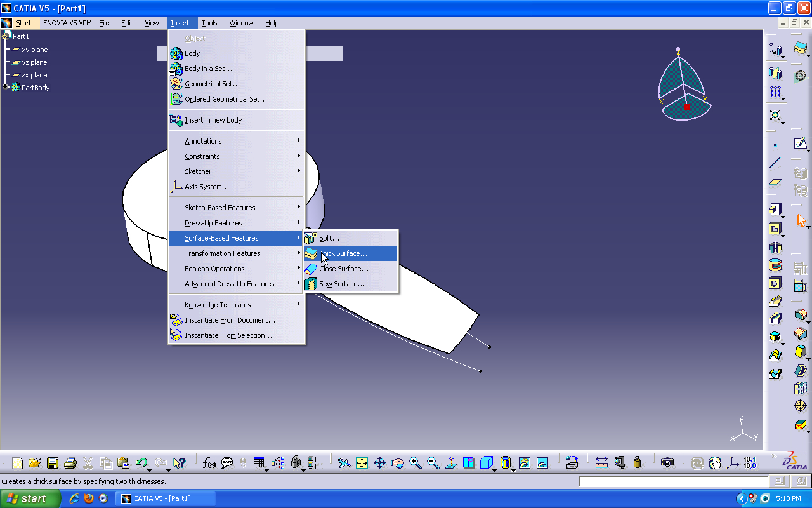Click the Fly Mode airplane icon
Screen dimensions: 812x508
tap(344, 463)
